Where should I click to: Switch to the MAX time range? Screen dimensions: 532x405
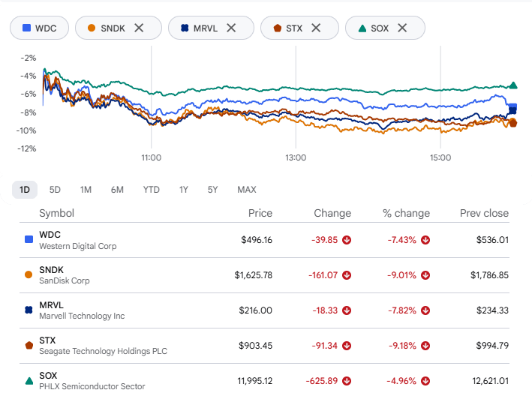point(247,190)
